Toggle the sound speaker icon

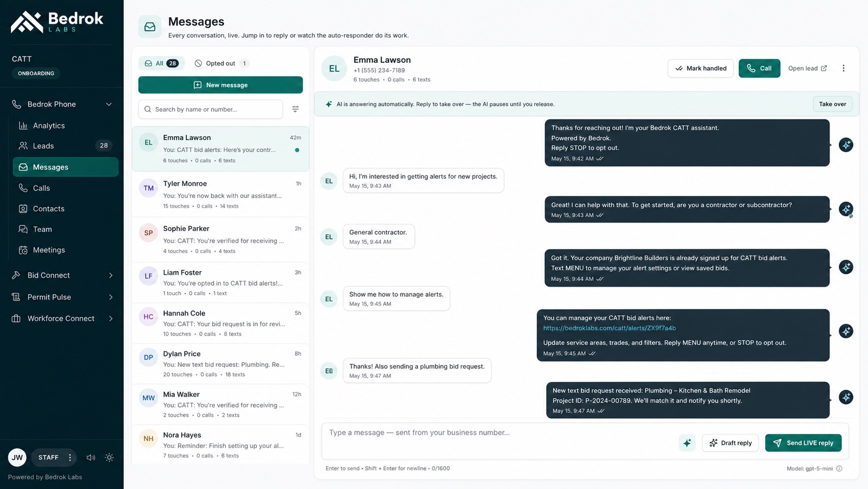click(x=91, y=457)
